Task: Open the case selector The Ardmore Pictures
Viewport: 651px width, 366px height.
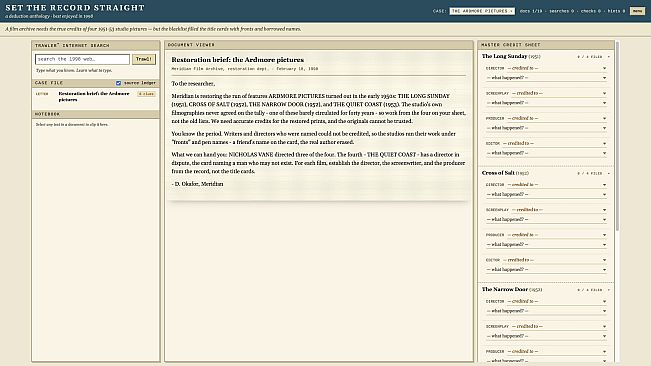Action: click(482, 11)
